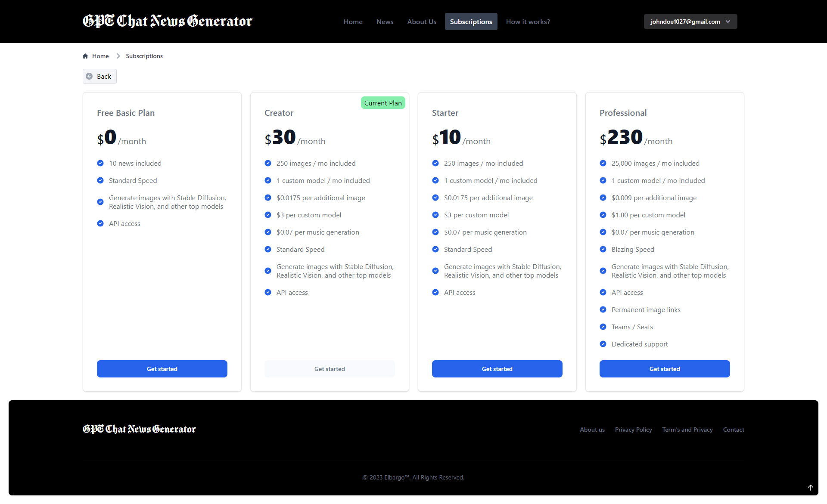827x504 pixels.
Task: Click the footer GPT Chat News Generator logo
Action: click(139, 429)
